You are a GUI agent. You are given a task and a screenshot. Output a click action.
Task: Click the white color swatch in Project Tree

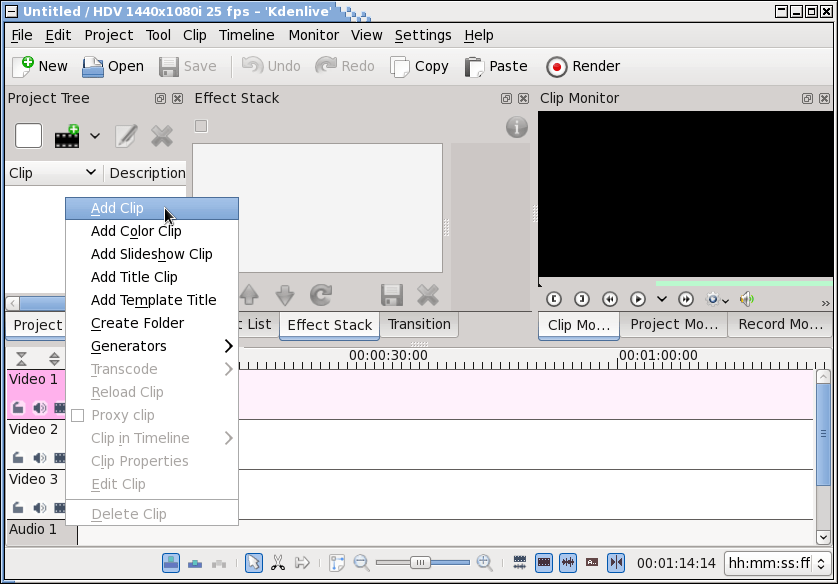[x=28, y=136]
